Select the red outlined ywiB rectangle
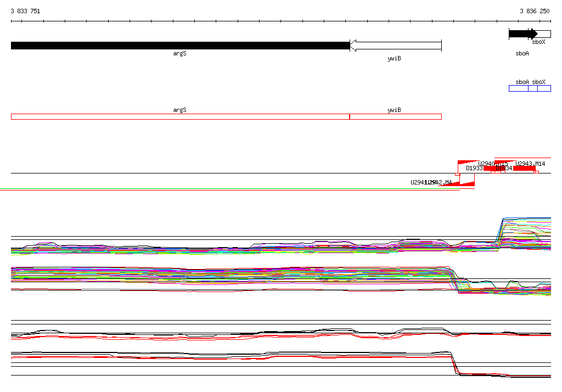 (396, 116)
